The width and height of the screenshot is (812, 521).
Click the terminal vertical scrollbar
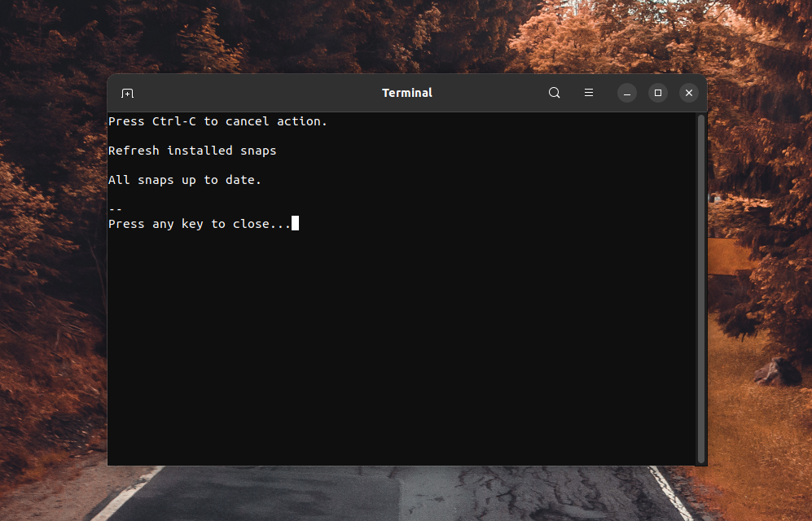[x=701, y=289]
